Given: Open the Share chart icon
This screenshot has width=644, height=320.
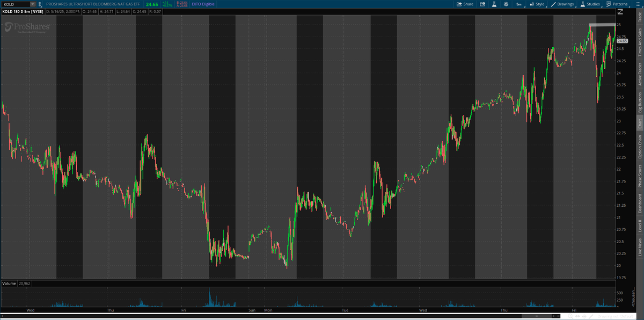Looking at the screenshot, I should [465, 4].
